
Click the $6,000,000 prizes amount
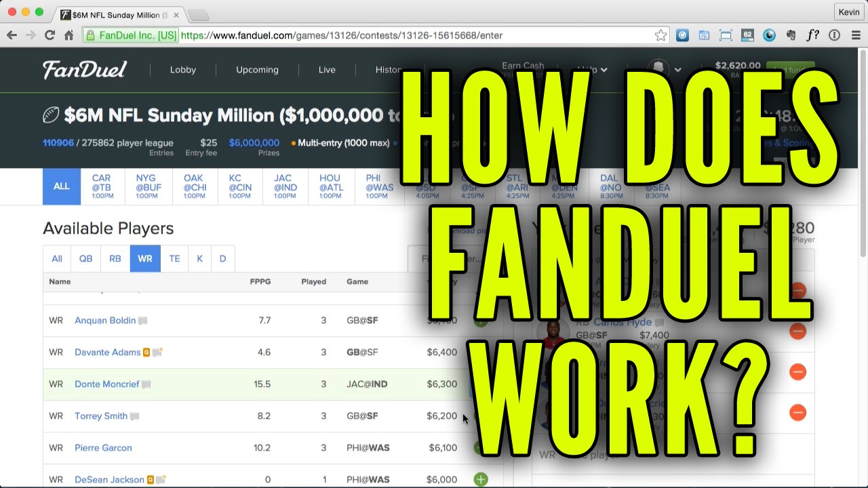coord(254,143)
